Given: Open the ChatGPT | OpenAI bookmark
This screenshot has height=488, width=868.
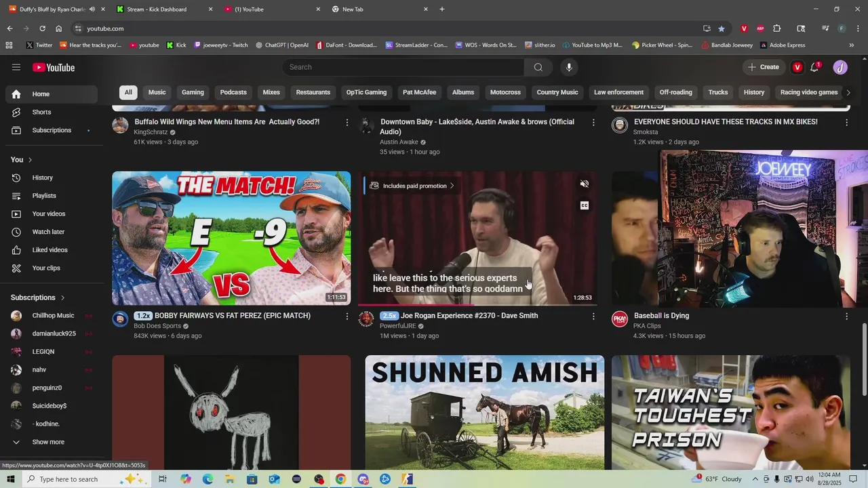Looking at the screenshot, I should point(281,45).
